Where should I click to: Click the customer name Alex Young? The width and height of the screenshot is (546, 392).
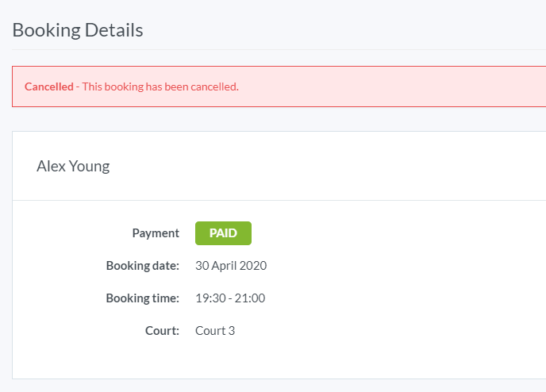pyautogui.click(x=73, y=166)
